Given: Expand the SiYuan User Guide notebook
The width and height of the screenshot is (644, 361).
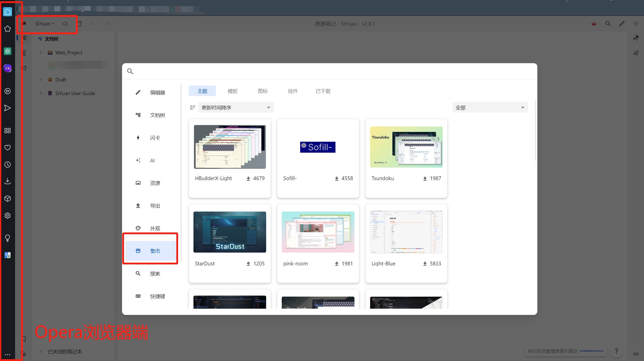Looking at the screenshot, I should [x=41, y=93].
